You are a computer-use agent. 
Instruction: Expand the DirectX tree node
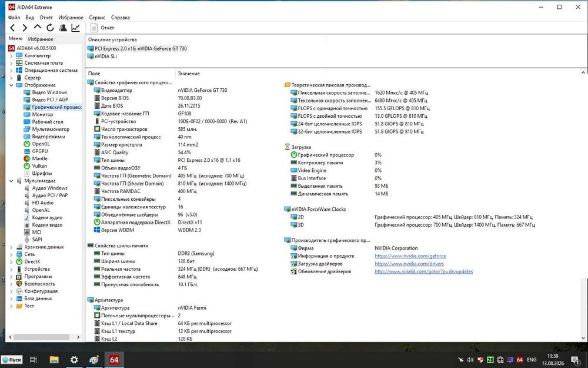coord(11,262)
